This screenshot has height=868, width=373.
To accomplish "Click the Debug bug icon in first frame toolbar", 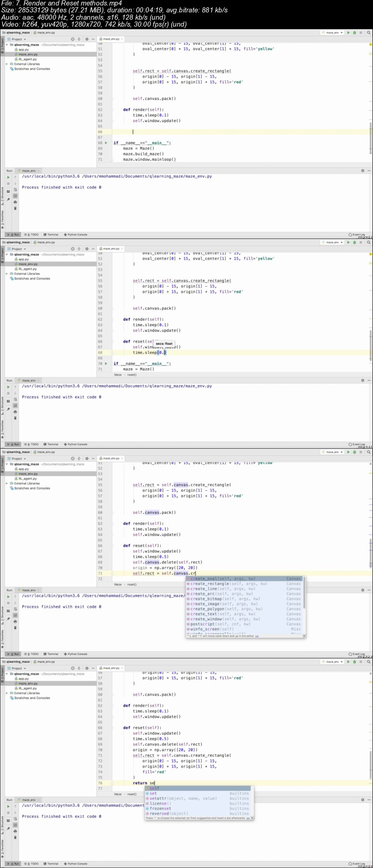I will (x=354, y=32).
